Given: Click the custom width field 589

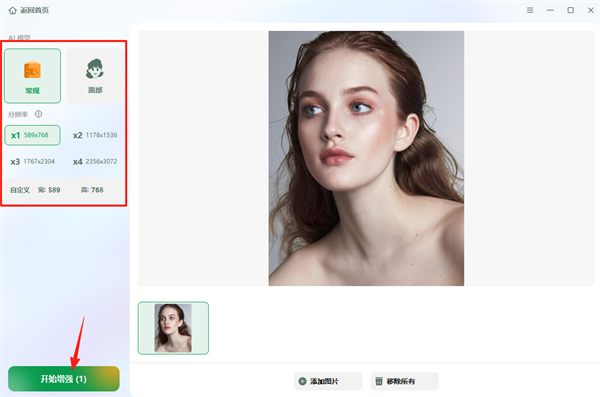Looking at the screenshot, I should [x=49, y=190].
